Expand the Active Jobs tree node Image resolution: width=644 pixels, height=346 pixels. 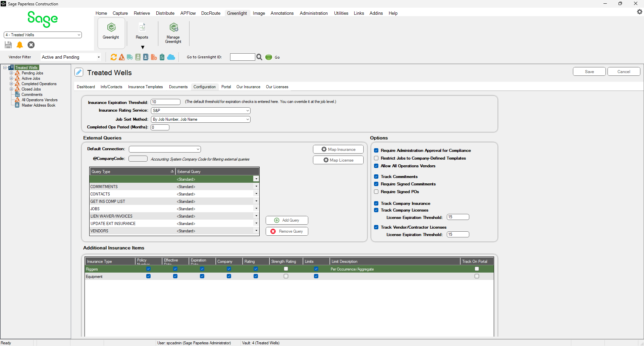pyautogui.click(x=11, y=78)
